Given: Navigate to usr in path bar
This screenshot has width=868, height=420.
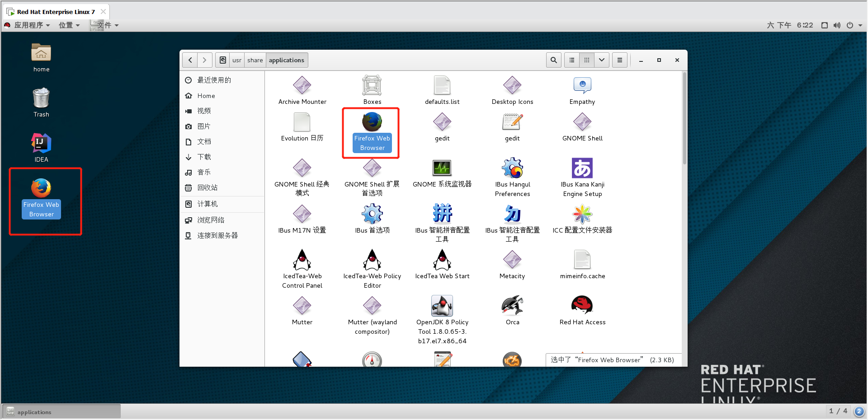Looking at the screenshot, I should (237, 60).
